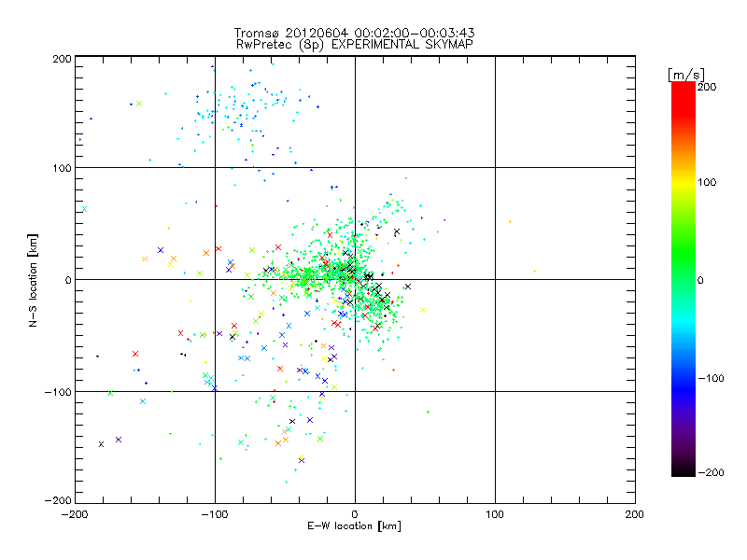Click the x-axis tick label '0'
The width and height of the screenshot is (747, 560).
point(355,514)
